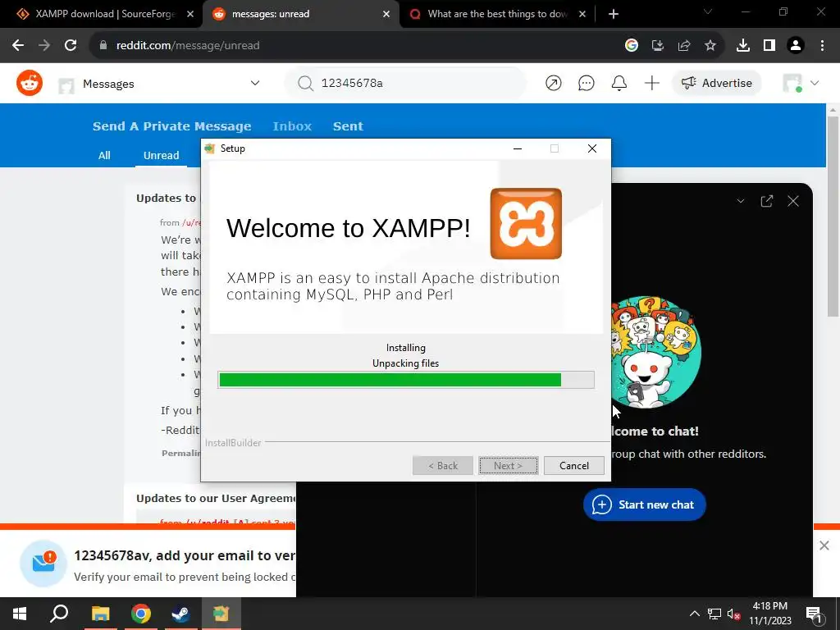Open Chrome profile avatar icon
Image resolution: width=840 pixels, height=630 pixels.
(x=796, y=46)
